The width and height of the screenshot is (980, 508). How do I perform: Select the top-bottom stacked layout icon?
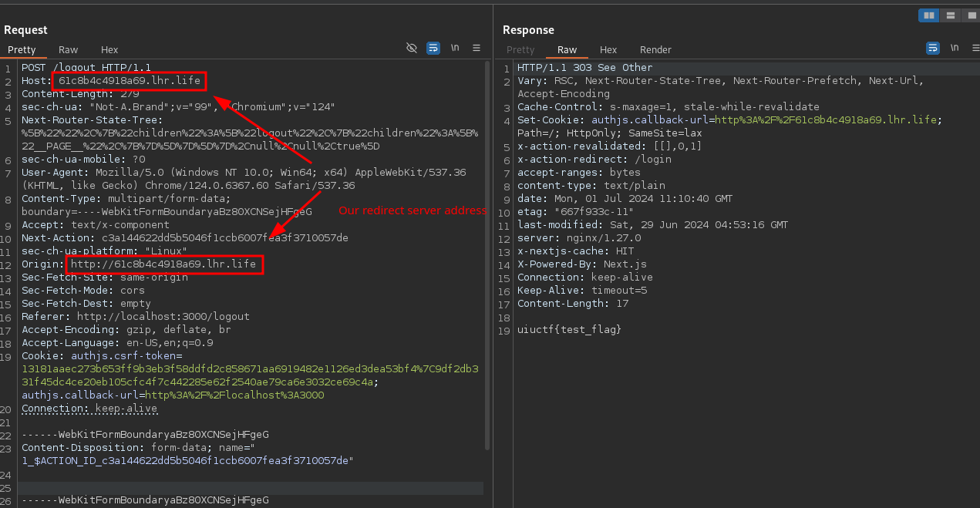[x=950, y=15]
